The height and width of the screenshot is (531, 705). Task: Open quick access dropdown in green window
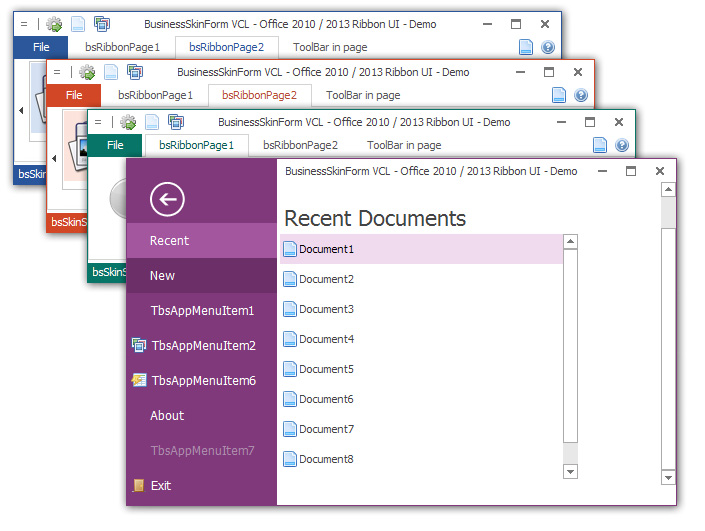[x=98, y=122]
